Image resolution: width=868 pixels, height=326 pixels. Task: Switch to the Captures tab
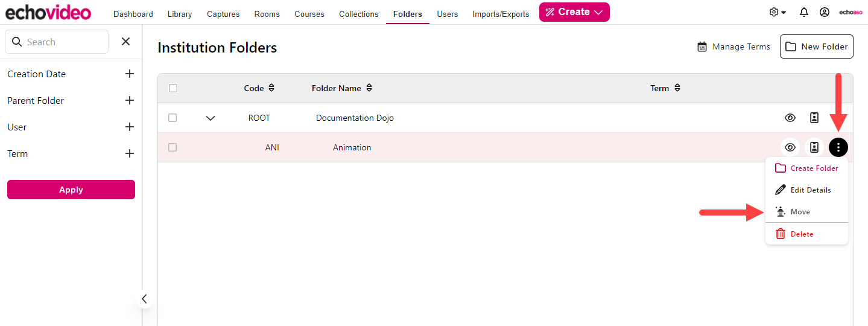[x=223, y=14]
